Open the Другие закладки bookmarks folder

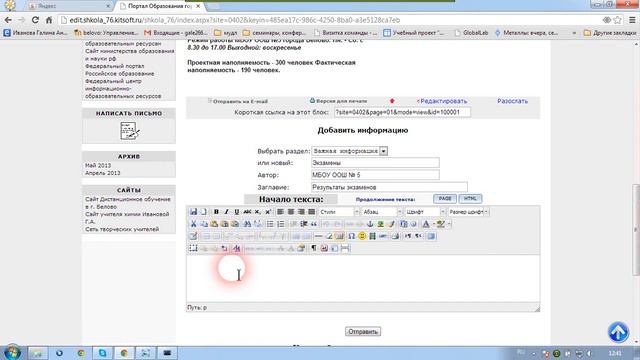(x=610, y=33)
